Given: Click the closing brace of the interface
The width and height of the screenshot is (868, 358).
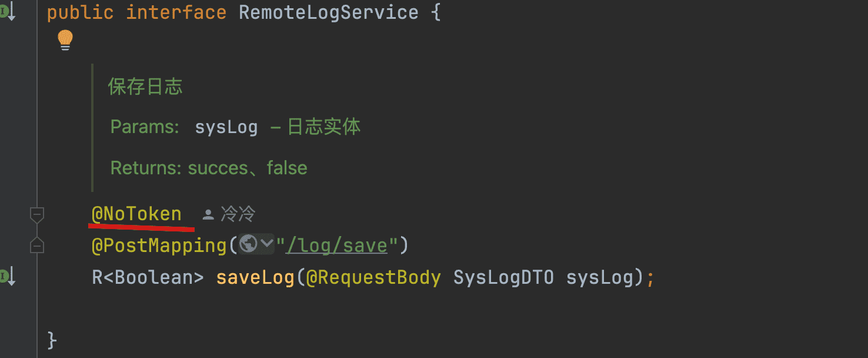Looking at the screenshot, I should (x=52, y=339).
